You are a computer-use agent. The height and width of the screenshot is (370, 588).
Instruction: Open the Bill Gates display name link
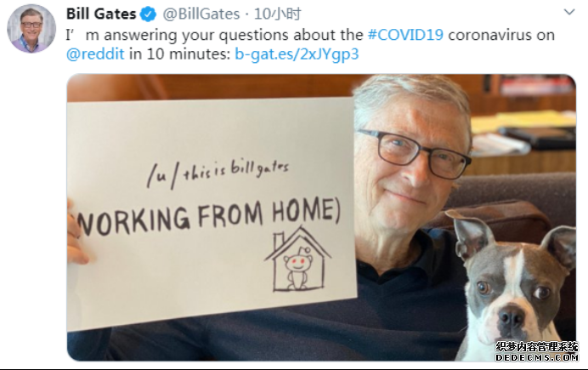101,14
